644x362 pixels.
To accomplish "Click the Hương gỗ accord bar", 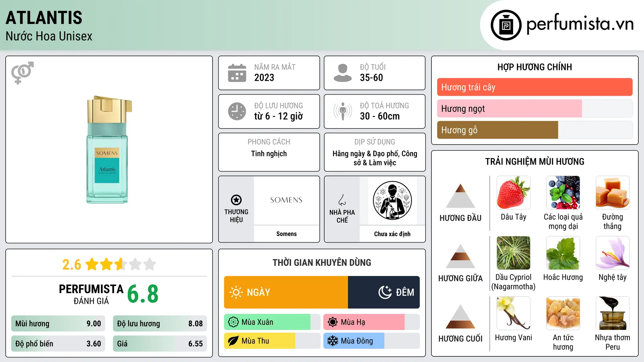I will [535, 130].
